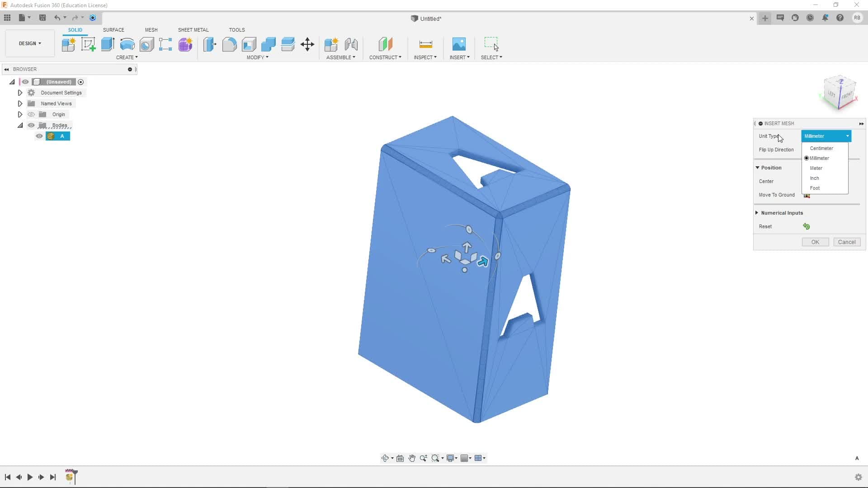Screen dimensions: 868x488
Task: Open the CONSTRUCT dropdown menu
Action: point(385,57)
